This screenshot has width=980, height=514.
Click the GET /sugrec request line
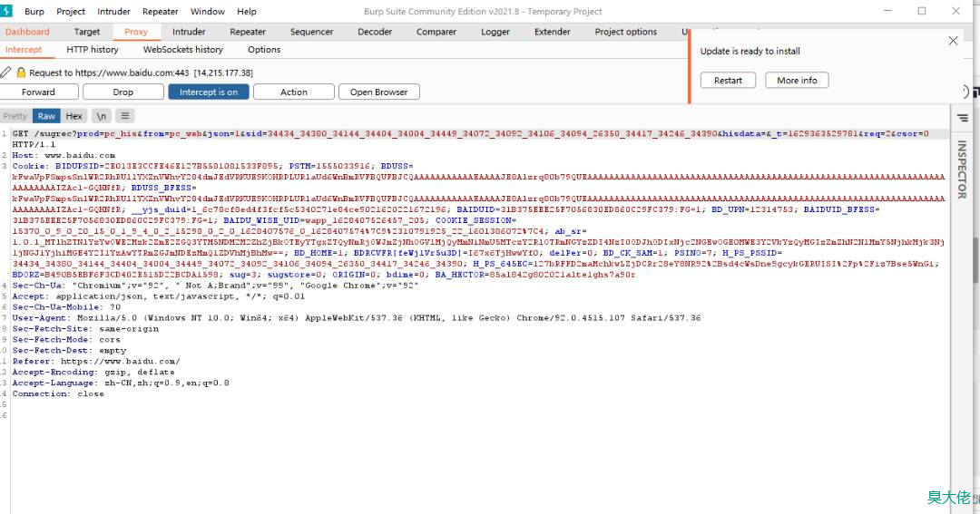pyautogui.click(x=471, y=139)
